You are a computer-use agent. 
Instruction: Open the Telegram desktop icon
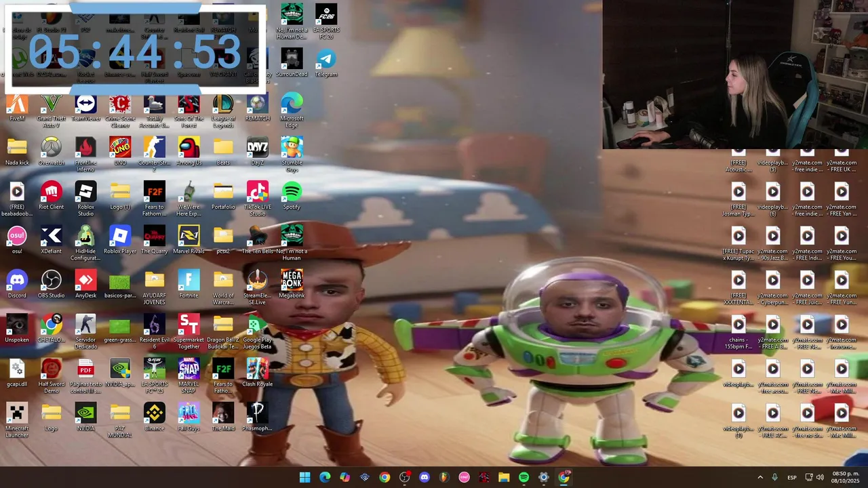tap(326, 64)
